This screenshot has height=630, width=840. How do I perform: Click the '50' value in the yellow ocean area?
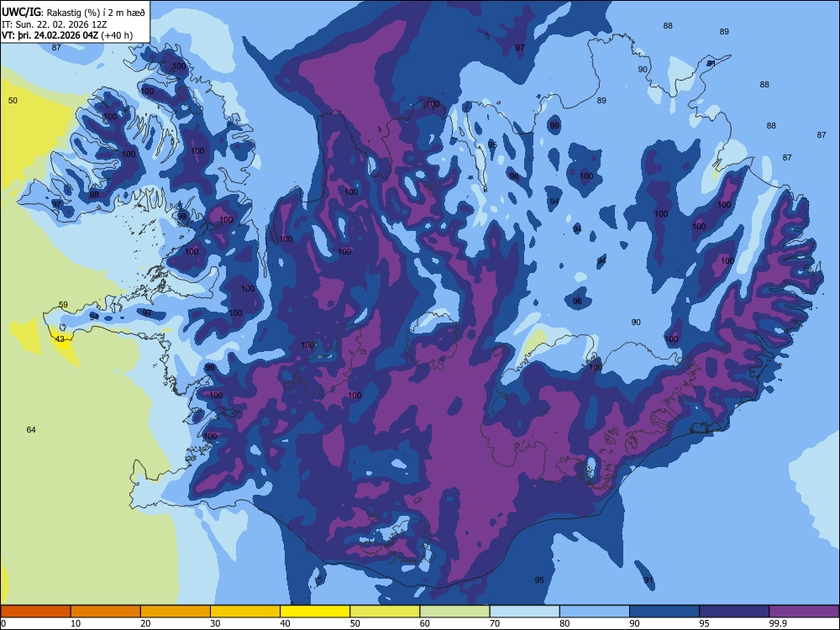click(13, 100)
